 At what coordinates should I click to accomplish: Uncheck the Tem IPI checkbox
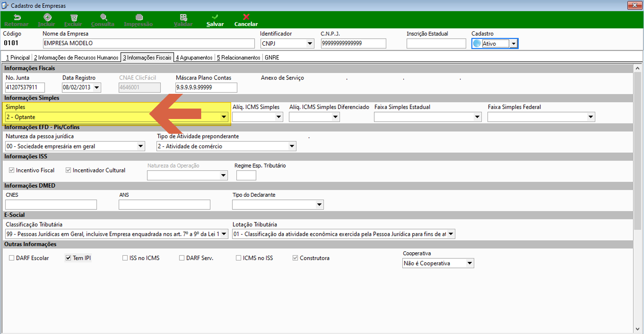[68, 258]
